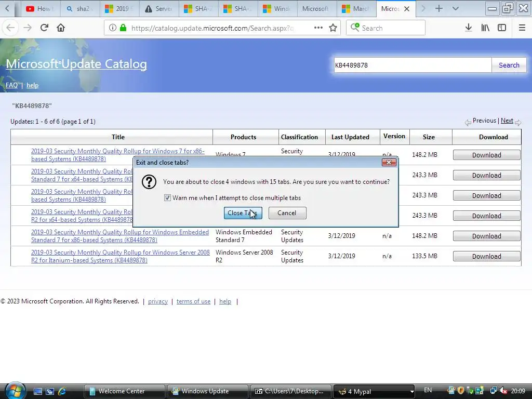
Task: Show site information icon in address bar
Action: click(113, 28)
